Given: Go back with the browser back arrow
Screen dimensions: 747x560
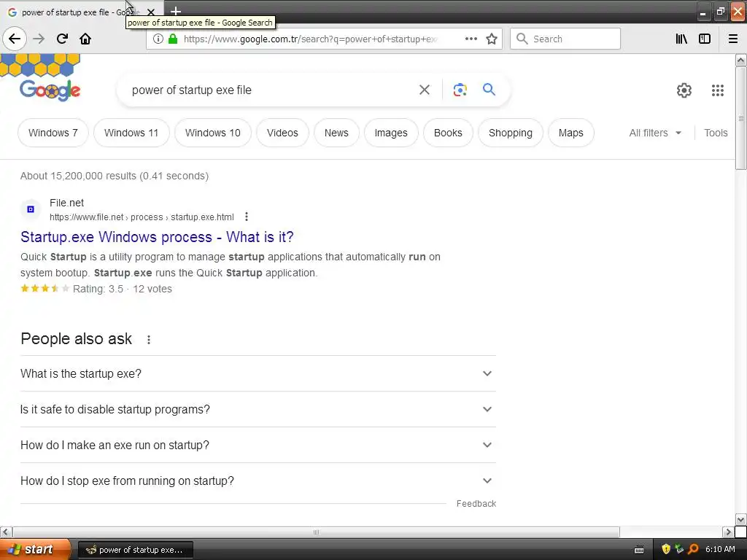Looking at the screenshot, I should [15, 39].
